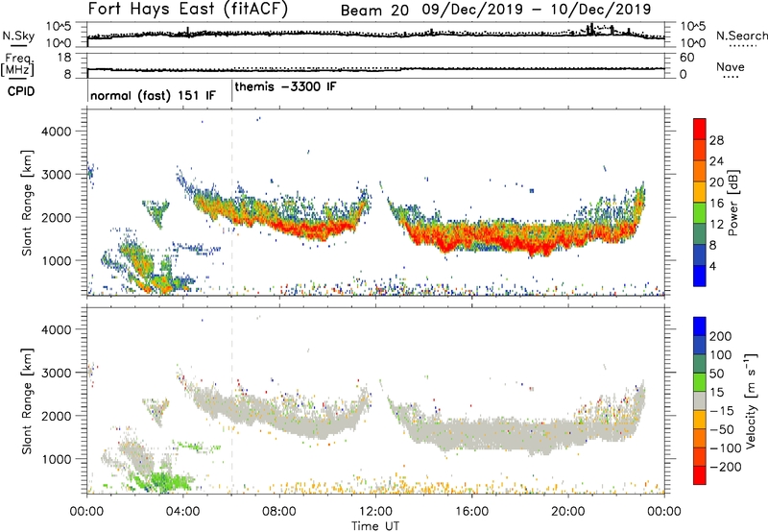Click the "4000" tick on the power panel
768x532 pixels.
tap(56, 132)
